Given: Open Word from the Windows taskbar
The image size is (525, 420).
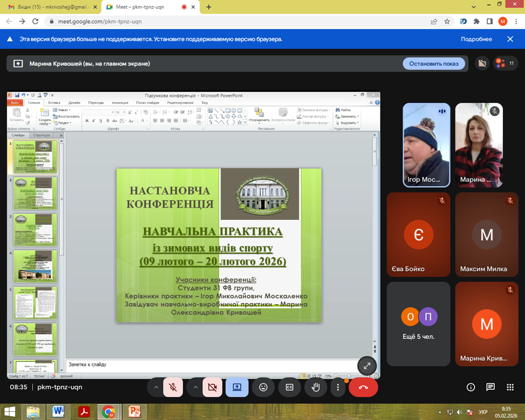Looking at the screenshot, I should tap(59, 412).
